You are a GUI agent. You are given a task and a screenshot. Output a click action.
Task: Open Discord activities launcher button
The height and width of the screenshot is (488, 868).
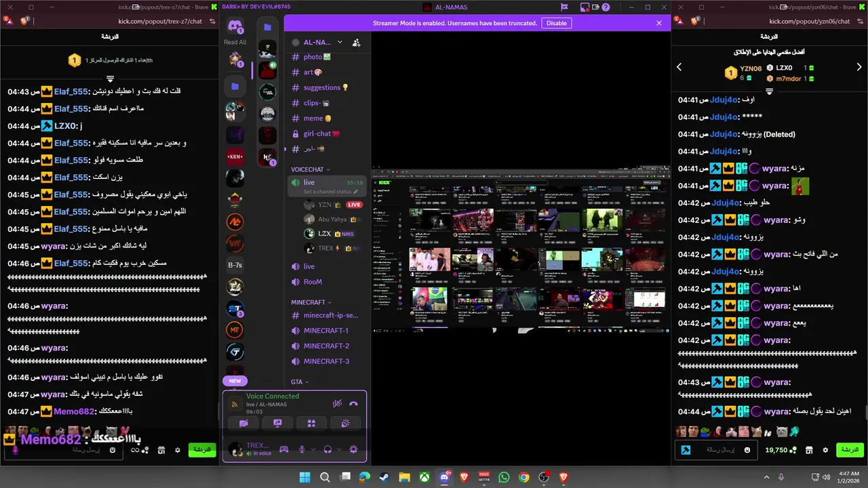click(311, 423)
